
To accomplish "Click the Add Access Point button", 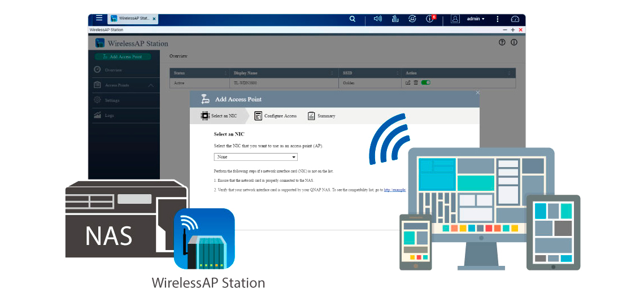I will 123,56.
